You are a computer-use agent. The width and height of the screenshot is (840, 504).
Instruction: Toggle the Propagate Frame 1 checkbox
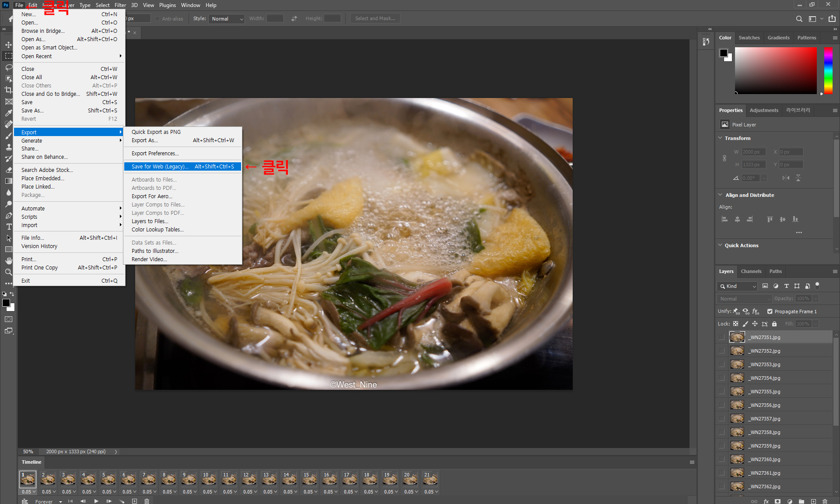click(770, 311)
